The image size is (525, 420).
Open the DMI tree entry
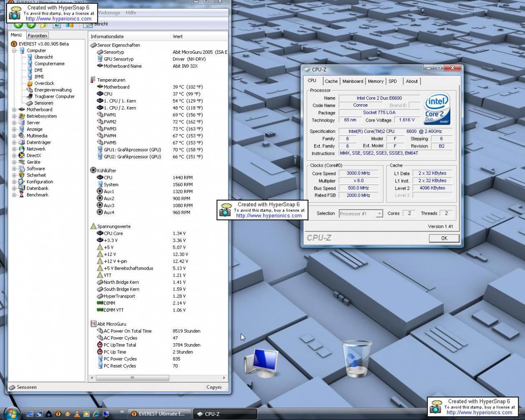(x=38, y=70)
